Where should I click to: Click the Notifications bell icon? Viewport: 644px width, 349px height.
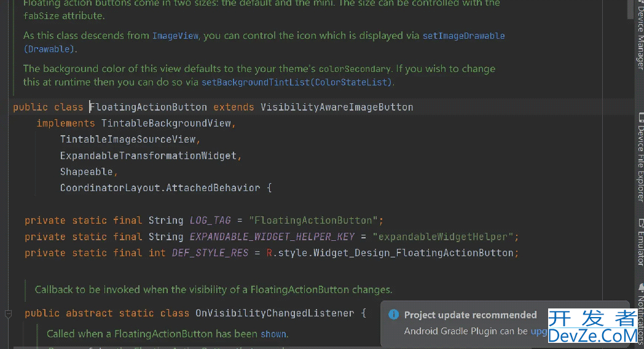(x=641, y=288)
